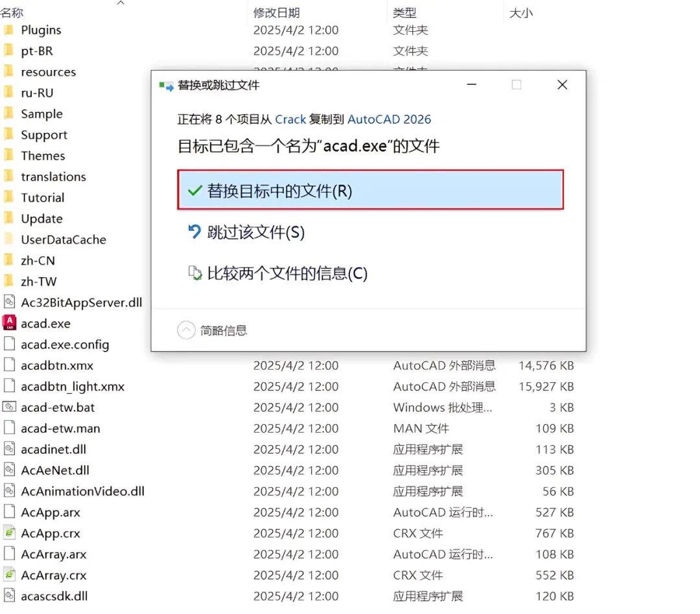Viewport: 700px width, 614px height.
Task: Select the AcArray.arx file name
Action: pos(54,554)
